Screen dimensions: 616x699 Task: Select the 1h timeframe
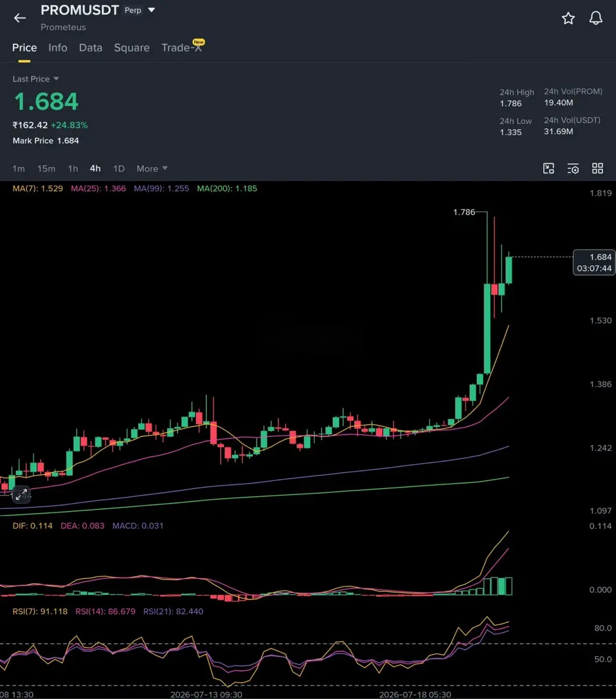coord(73,168)
